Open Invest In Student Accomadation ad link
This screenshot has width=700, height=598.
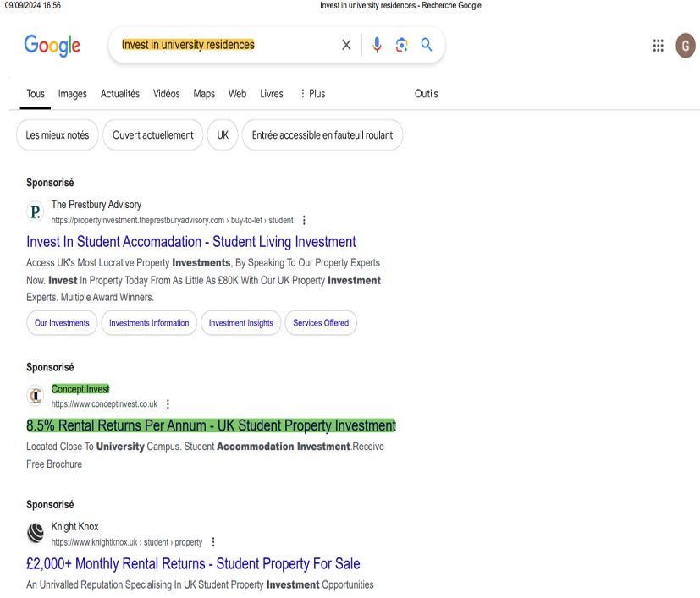coord(191,242)
